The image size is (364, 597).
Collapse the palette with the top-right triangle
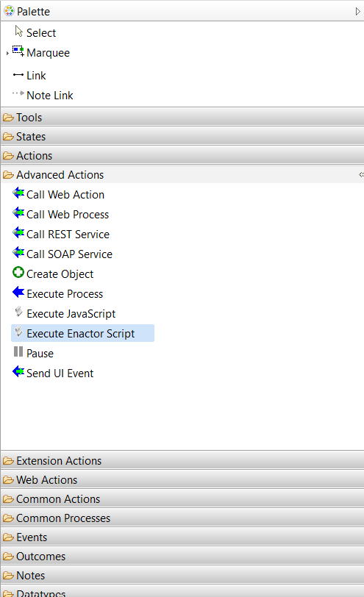point(357,12)
